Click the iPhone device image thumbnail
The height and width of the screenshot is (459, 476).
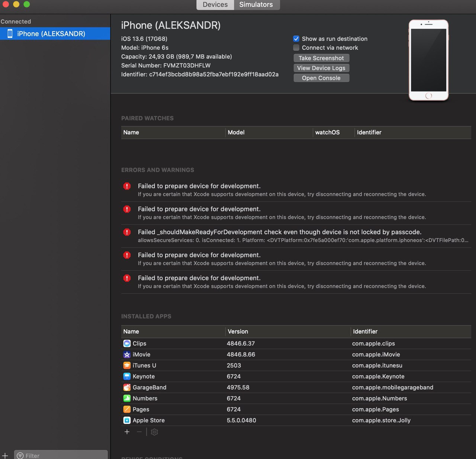point(428,60)
